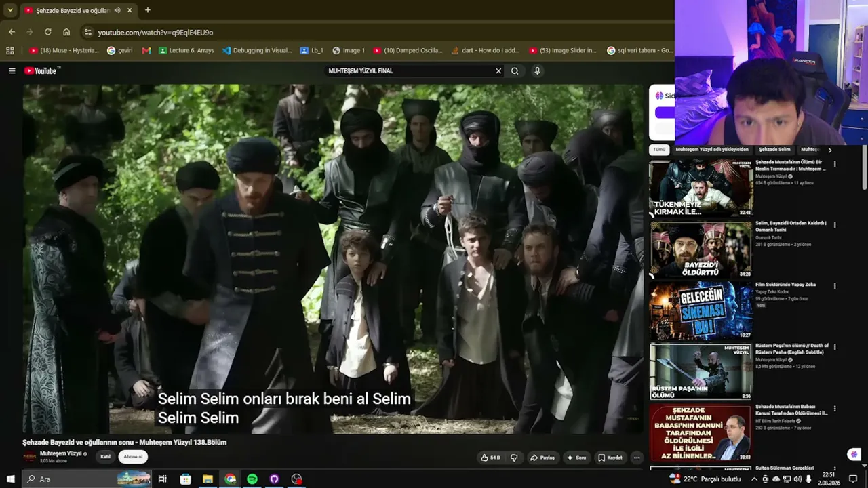Open Rüstem Paşa'nın Ölümü video thumbnail
This screenshot has height=488, width=868.
coord(701,372)
